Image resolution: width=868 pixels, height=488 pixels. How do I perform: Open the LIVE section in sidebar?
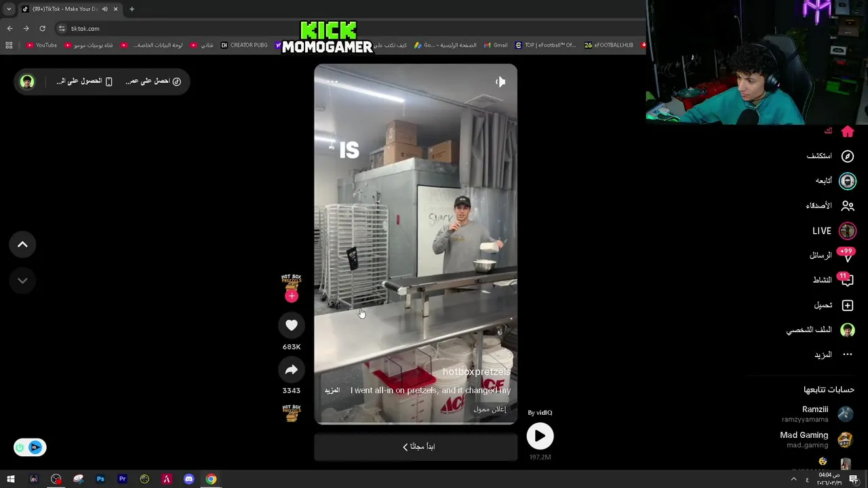tap(834, 231)
